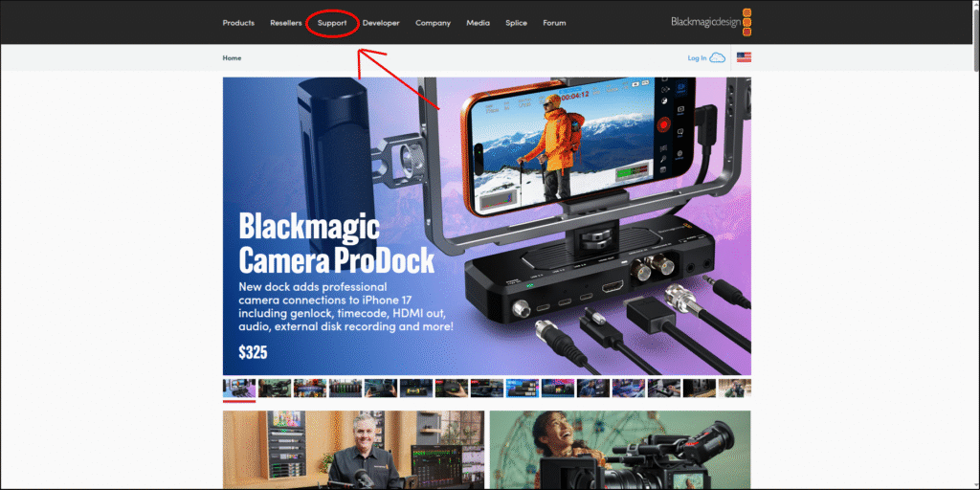Click the Developer menu item
This screenshot has height=490, width=980.
[381, 23]
